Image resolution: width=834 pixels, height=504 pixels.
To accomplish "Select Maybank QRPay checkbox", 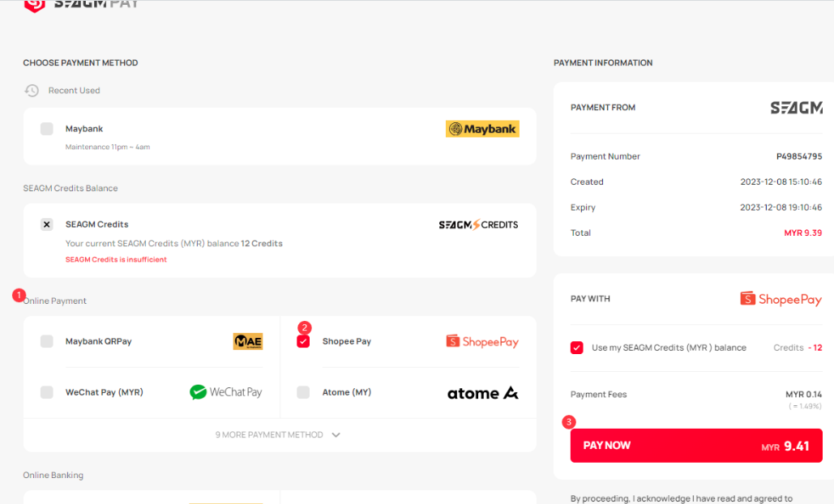I will point(47,342).
